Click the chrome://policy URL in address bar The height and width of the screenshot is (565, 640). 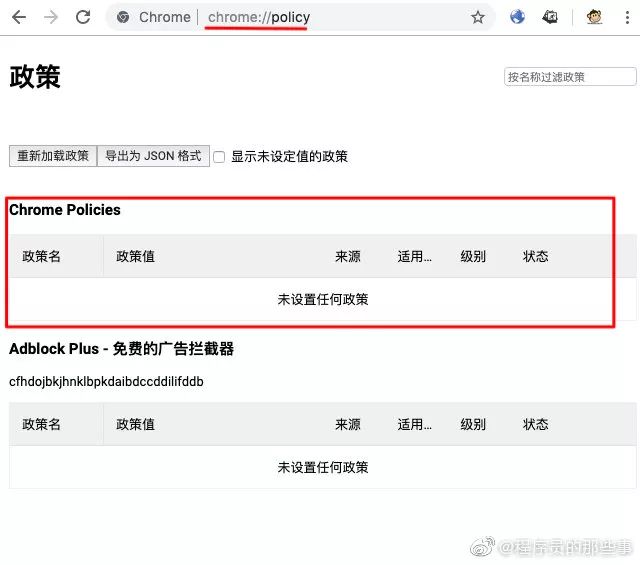[x=259, y=17]
